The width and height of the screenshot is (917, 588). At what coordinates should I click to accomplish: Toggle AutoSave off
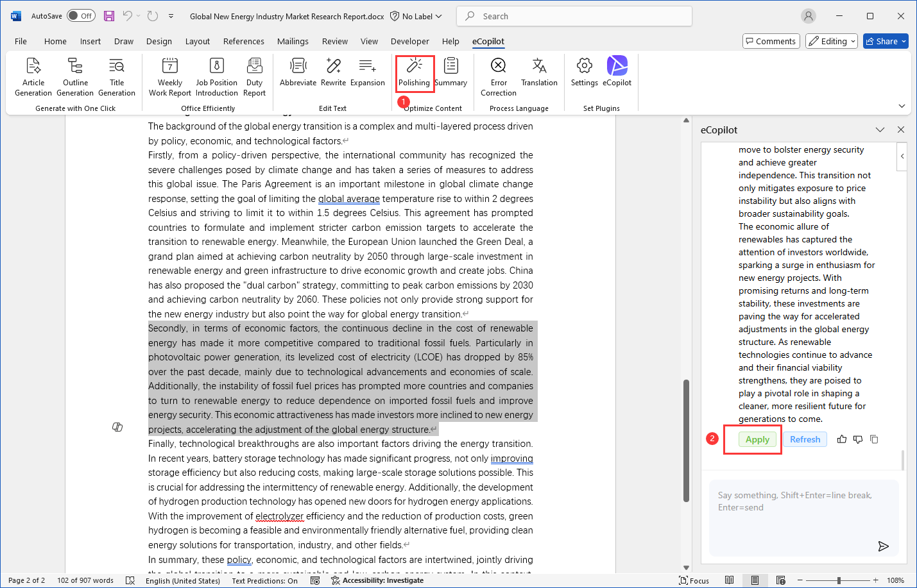pyautogui.click(x=81, y=15)
